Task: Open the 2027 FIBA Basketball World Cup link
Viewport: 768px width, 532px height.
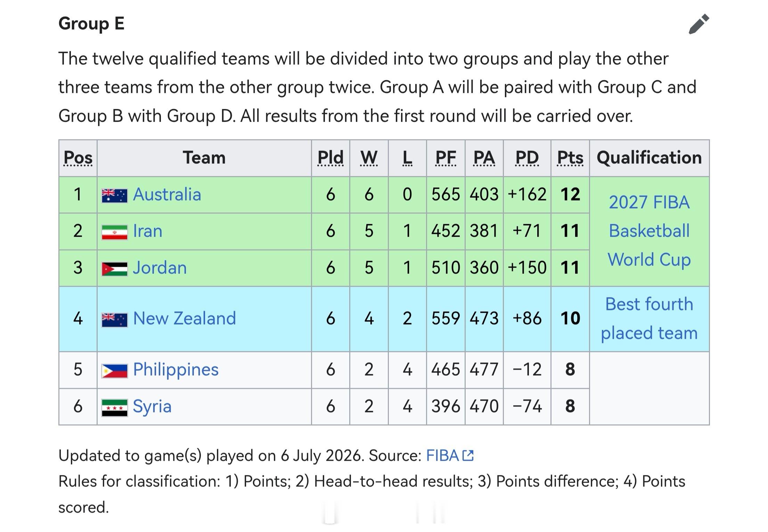Action: 649,231
